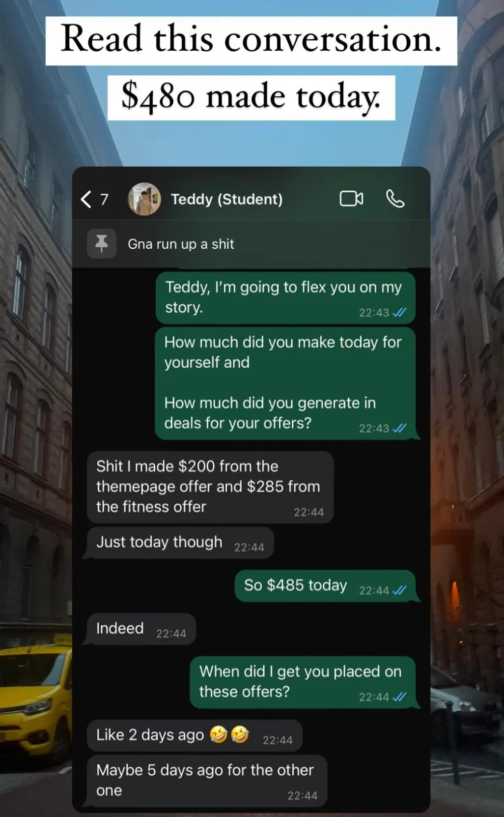Select 'Maybe 5 days ago for the other one' message
This screenshot has width=504, height=817.
pyautogui.click(x=207, y=781)
